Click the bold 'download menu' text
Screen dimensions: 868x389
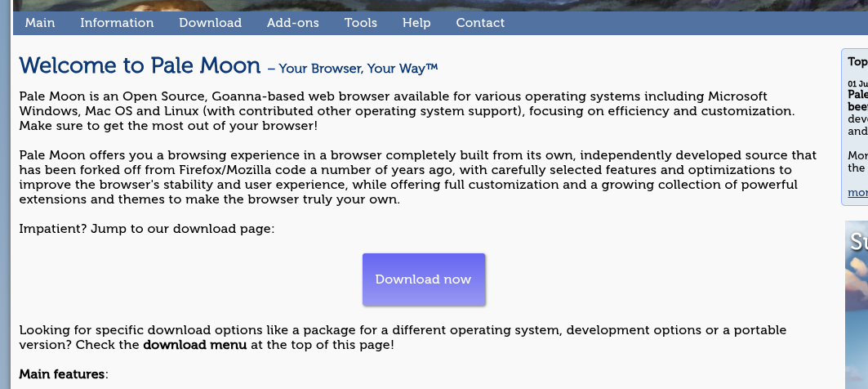(195, 345)
